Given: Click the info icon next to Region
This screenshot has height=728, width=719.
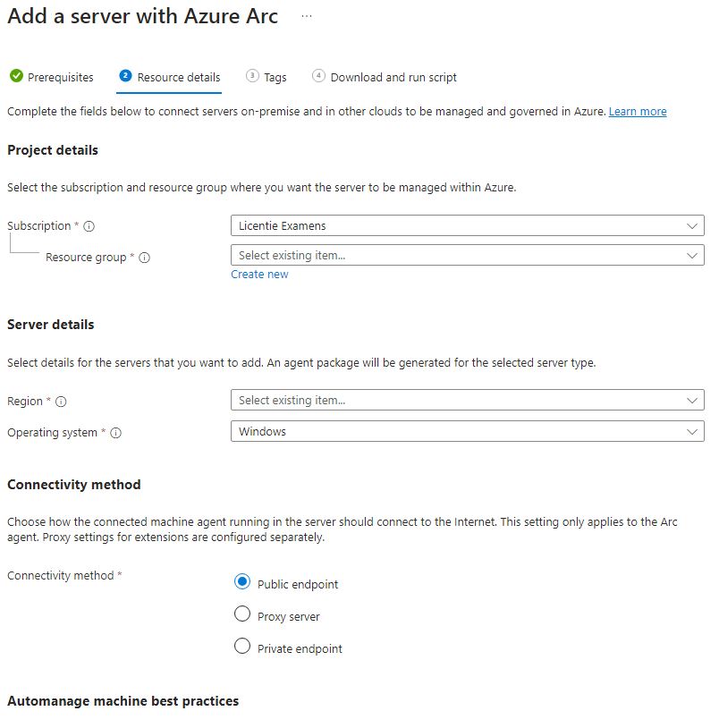Looking at the screenshot, I should (x=62, y=402).
